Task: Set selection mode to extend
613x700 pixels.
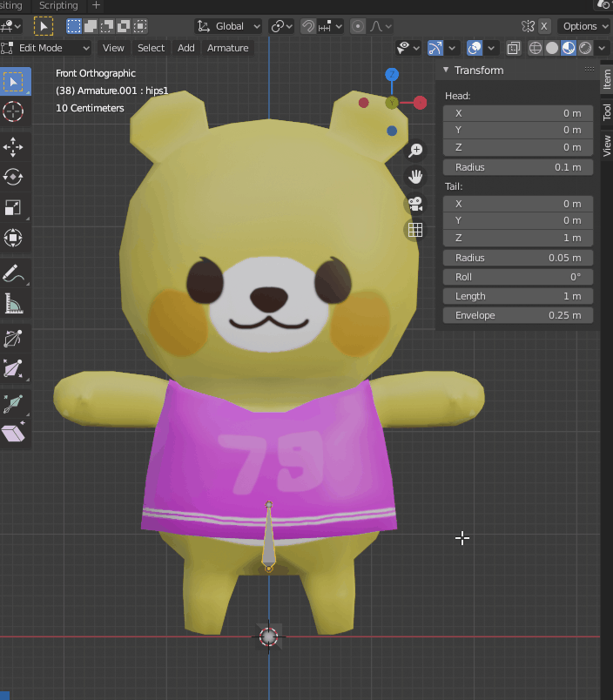Action: pyautogui.click(x=91, y=26)
